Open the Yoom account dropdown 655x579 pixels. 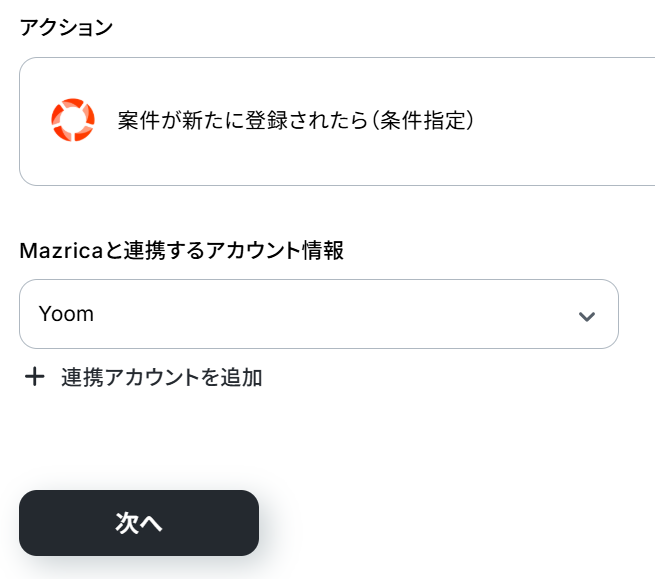pos(318,314)
